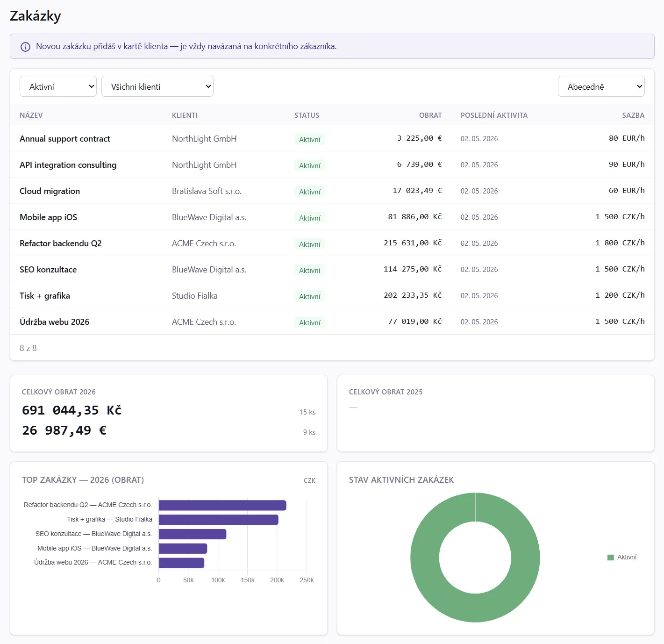Open the Aktivní status filter dropdown
The height and width of the screenshot is (644, 664).
(x=58, y=86)
